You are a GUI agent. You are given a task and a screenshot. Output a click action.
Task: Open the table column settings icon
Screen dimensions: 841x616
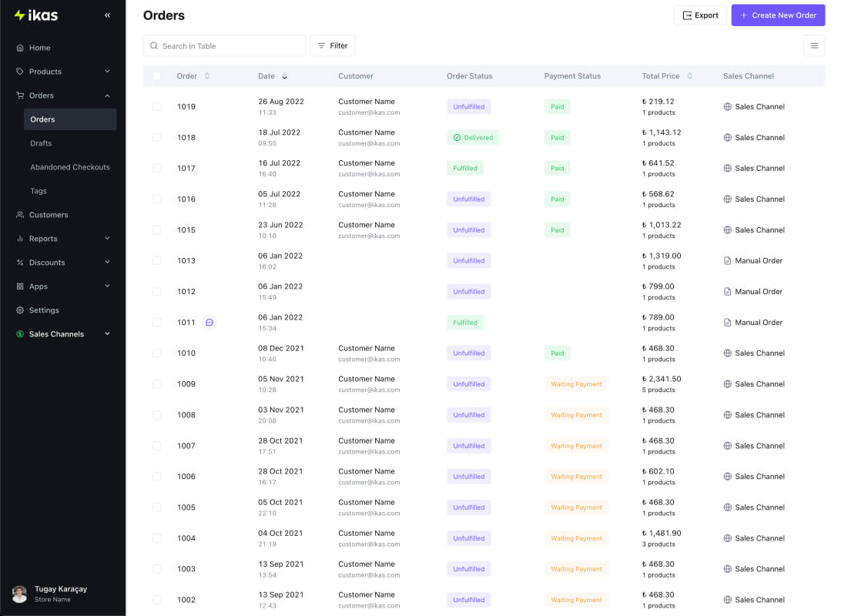click(813, 45)
